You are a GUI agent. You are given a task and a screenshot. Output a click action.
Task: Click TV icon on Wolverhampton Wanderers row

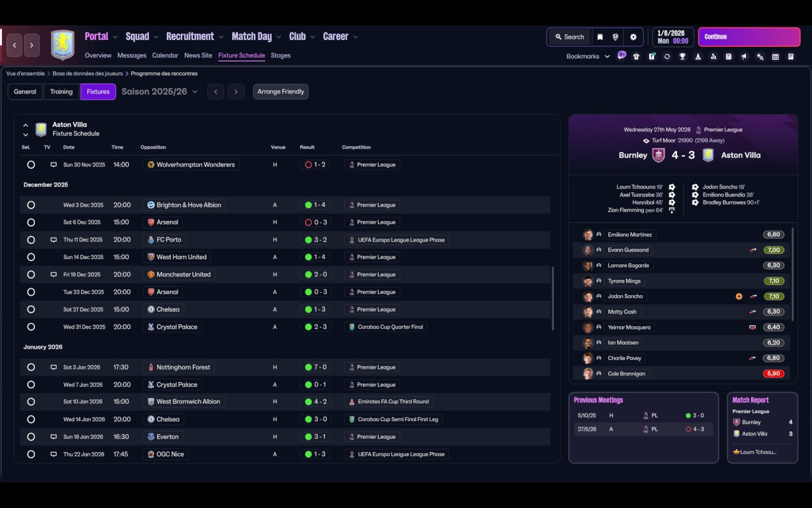(53, 164)
